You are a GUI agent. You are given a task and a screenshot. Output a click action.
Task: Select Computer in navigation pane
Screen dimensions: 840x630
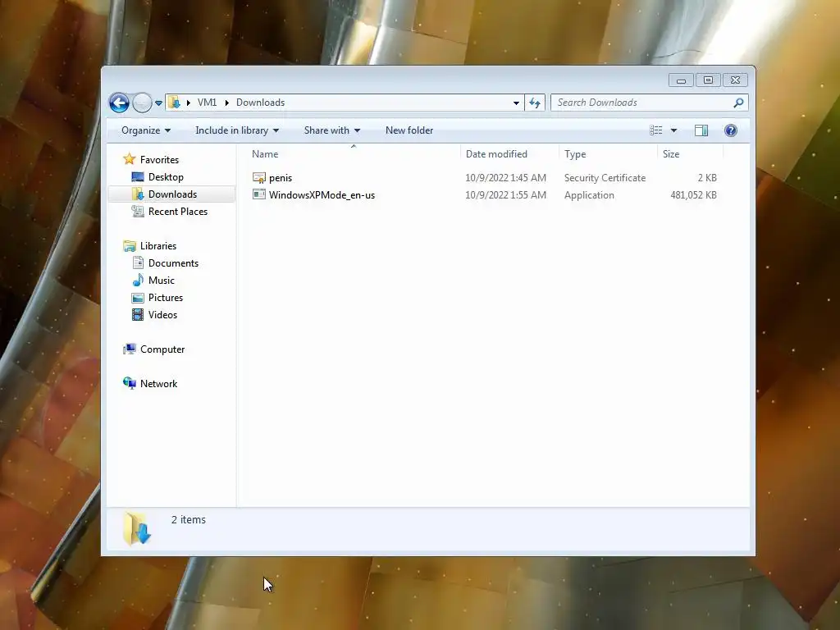click(x=162, y=349)
